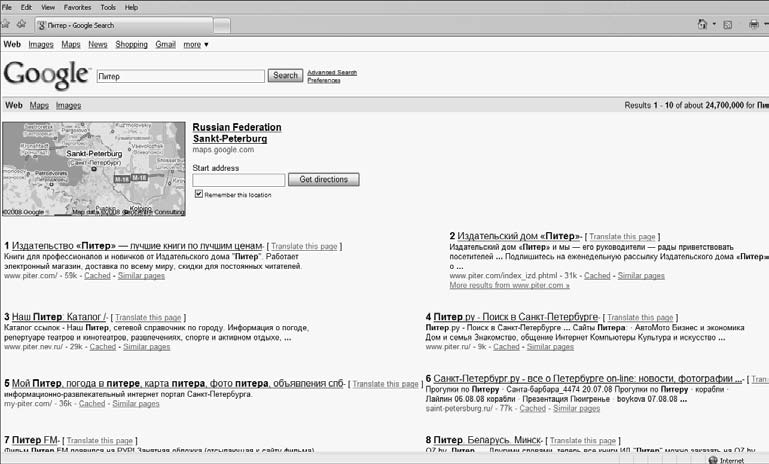This screenshot has height=464, width=769.
Task: Open result 6 Санкт-Петербург.ру link
Action: tap(588, 378)
